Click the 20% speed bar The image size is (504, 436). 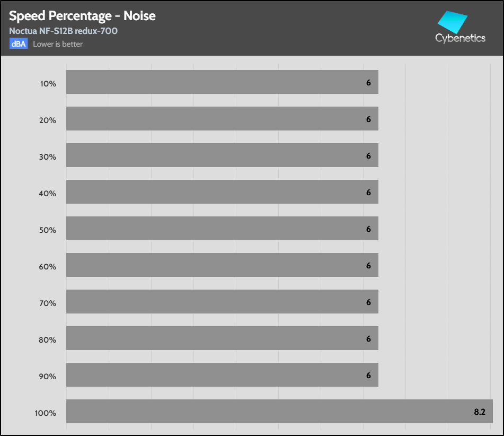tap(222, 119)
